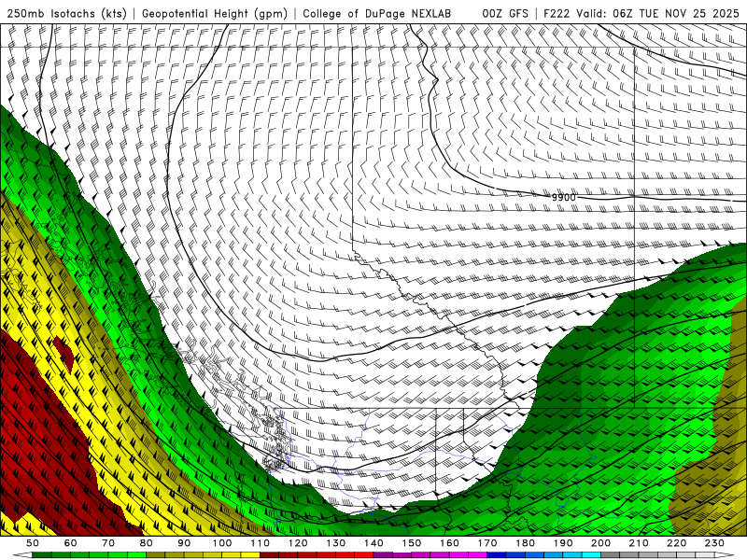Click the 200 value on the legend
This screenshot has width=747, height=560.
pos(600,543)
